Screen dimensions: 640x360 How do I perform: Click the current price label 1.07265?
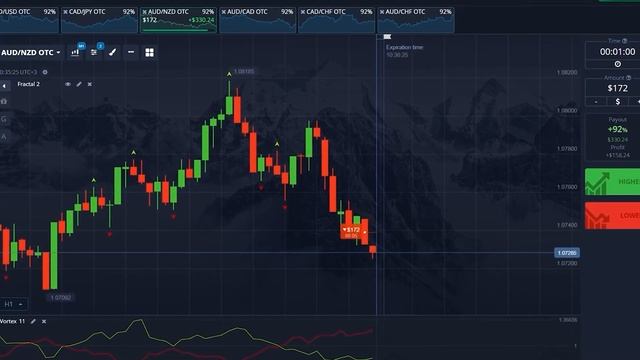pyautogui.click(x=567, y=253)
